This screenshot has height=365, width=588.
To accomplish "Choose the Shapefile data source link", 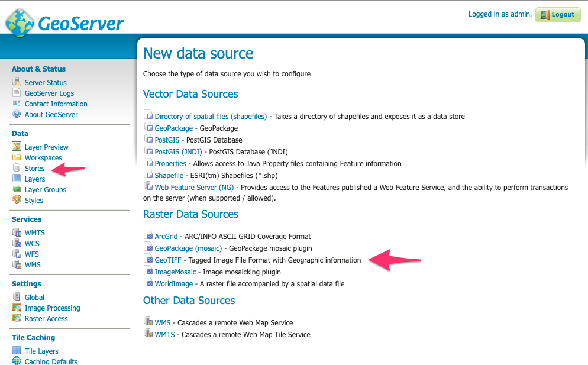I will [169, 175].
